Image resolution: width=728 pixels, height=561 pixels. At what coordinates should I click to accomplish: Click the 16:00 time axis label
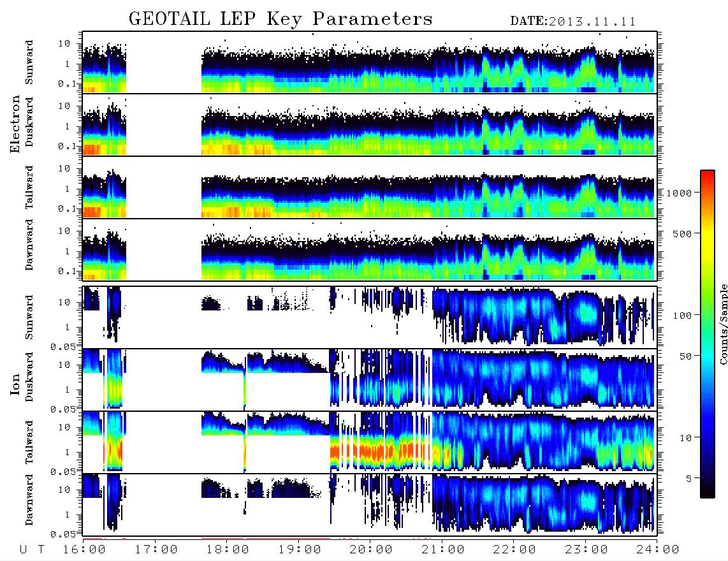tap(84, 550)
